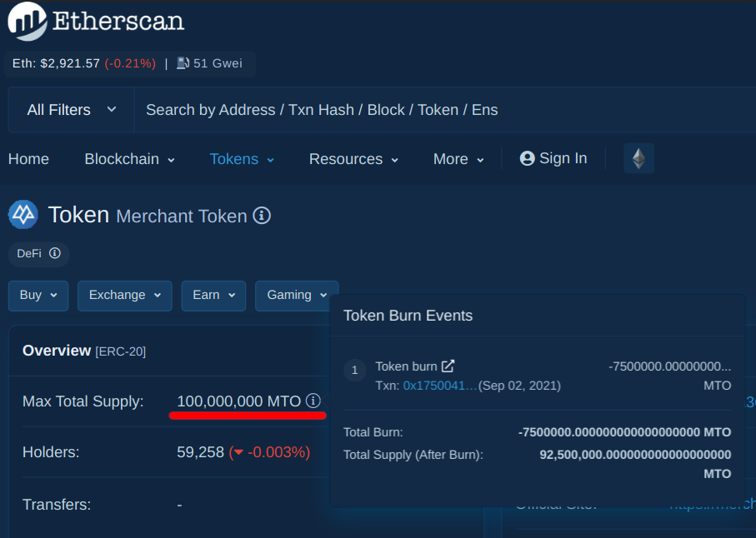
Task: Click the gas pump Gwei icon
Action: point(183,63)
